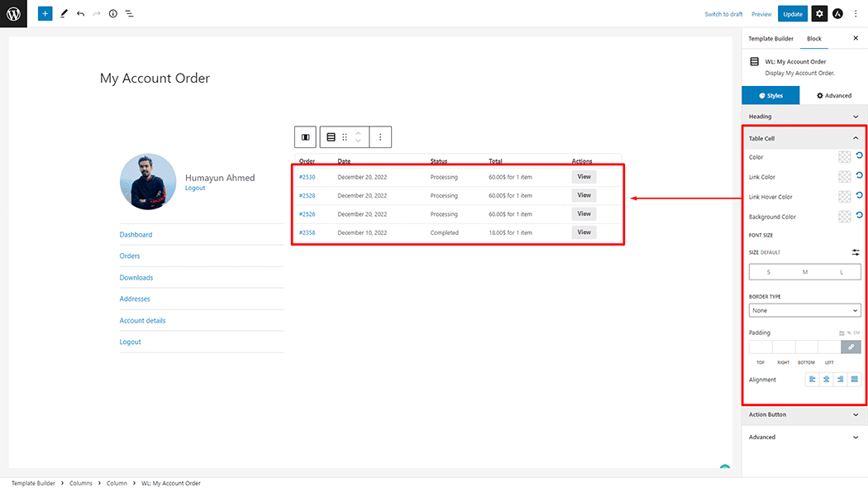Open Block settings via the gear icon
868x488 pixels.
pos(818,13)
